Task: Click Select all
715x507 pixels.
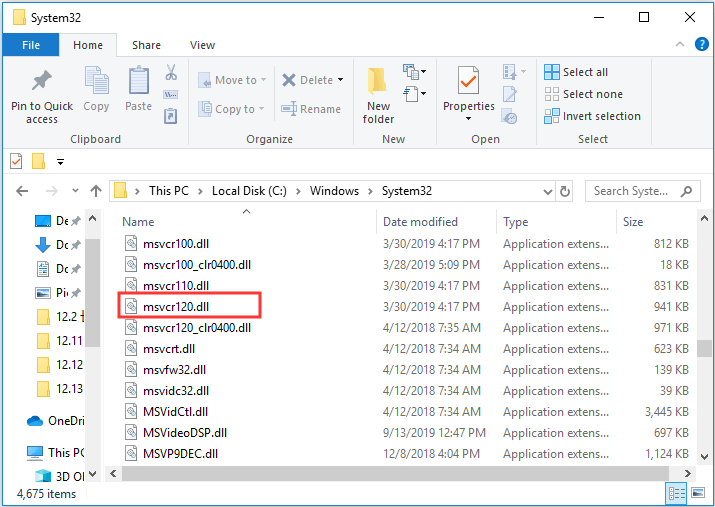Action: tap(576, 72)
